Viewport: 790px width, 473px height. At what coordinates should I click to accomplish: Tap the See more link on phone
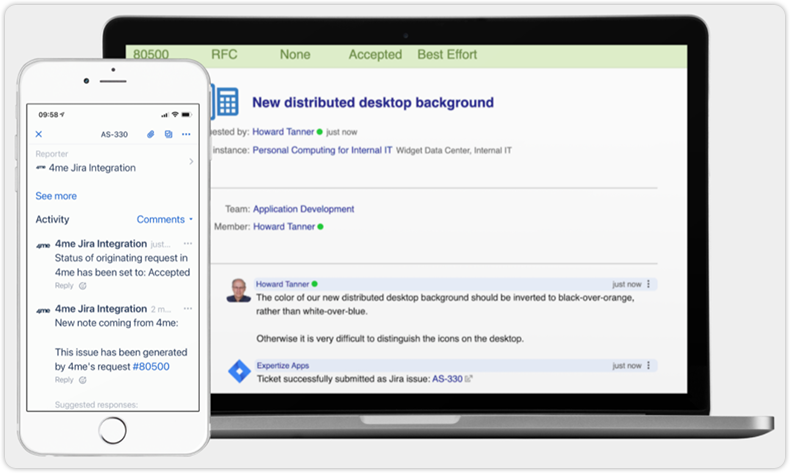coord(56,196)
